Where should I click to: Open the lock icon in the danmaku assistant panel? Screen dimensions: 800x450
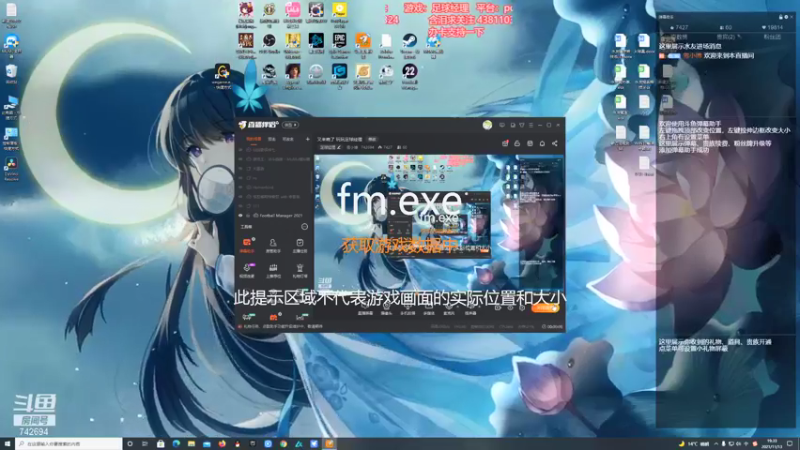click(781, 17)
